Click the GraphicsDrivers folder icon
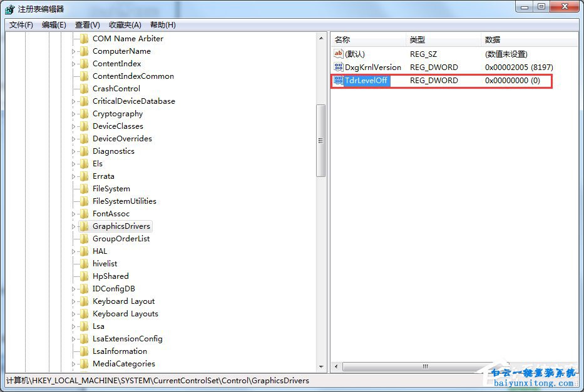This screenshot has width=584, height=392. coord(84,226)
